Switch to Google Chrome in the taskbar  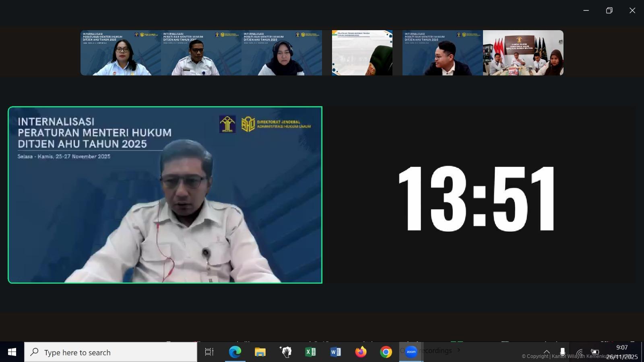coord(386,352)
